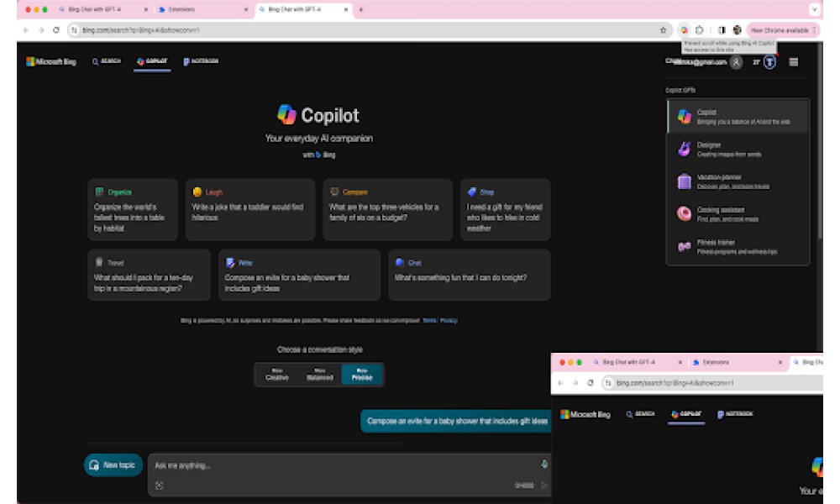Click the account email address in header
The width and height of the screenshot is (840, 504).
pos(696,61)
